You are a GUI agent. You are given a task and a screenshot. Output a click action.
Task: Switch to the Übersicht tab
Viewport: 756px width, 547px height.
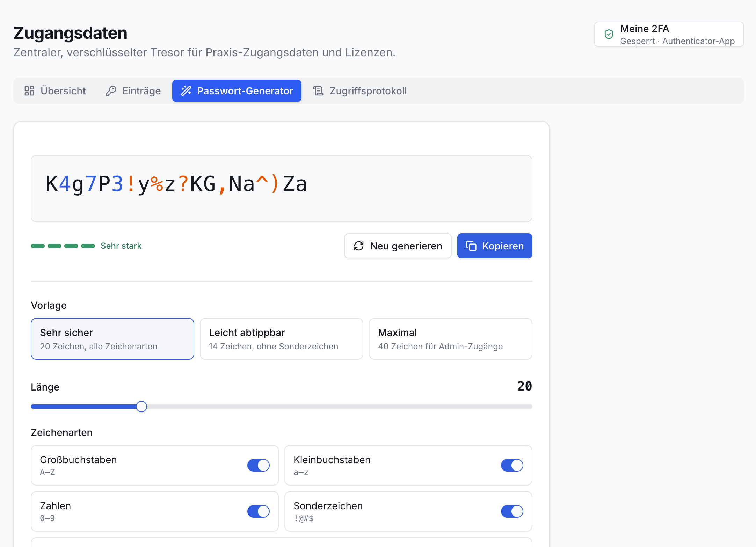pos(55,91)
